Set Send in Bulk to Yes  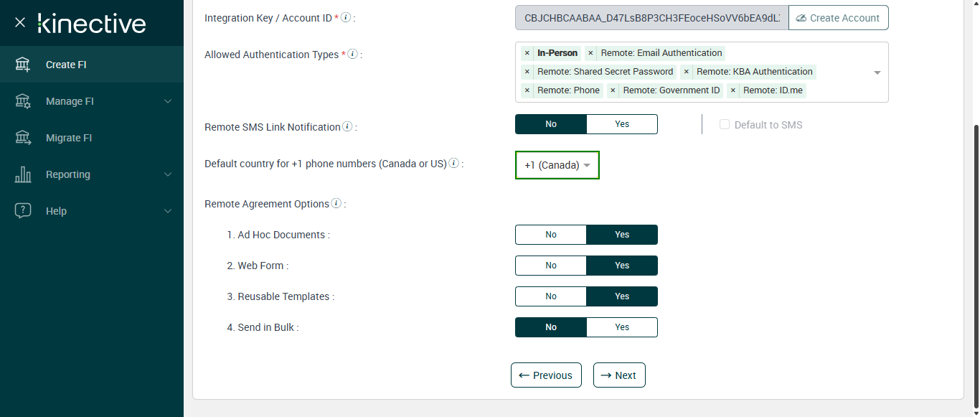621,327
